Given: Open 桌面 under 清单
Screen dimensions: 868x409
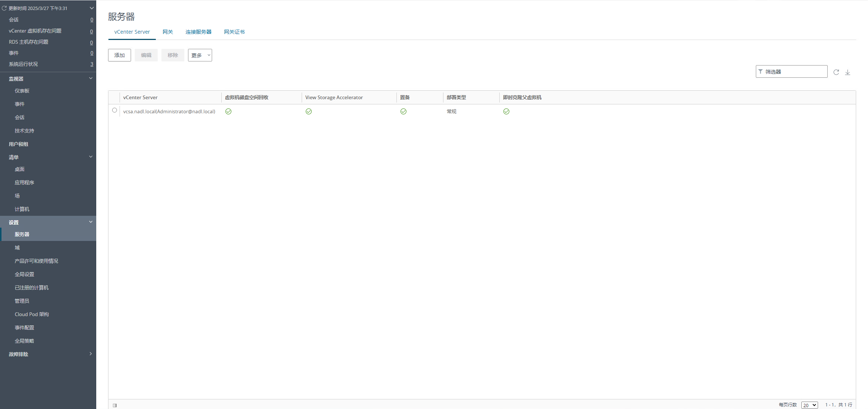Looking at the screenshot, I should point(20,169).
